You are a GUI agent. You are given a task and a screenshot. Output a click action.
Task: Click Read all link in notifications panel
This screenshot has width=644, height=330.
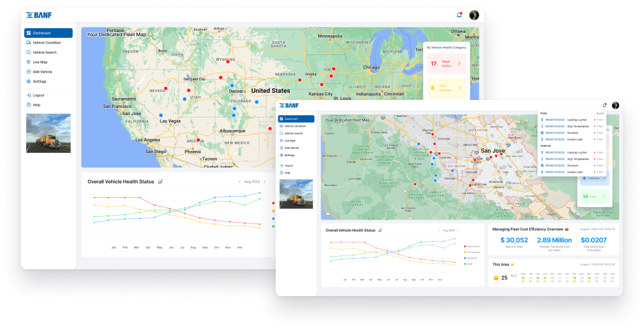[600, 113]
